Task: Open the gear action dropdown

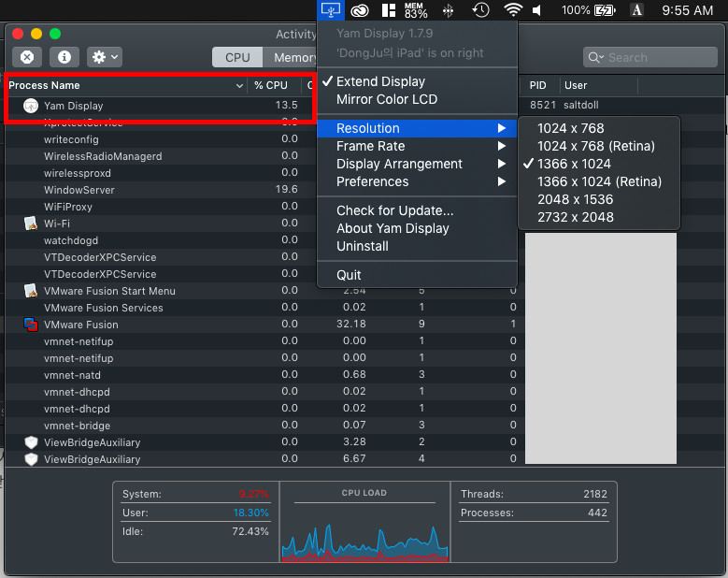Action: pyautogui.click(x=105, y=57)
